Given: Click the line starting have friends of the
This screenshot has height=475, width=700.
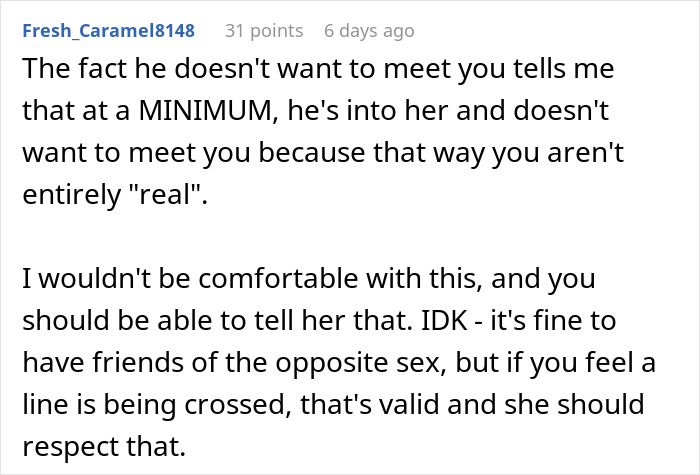Looking at the screenshot, I should pos(339,362).
